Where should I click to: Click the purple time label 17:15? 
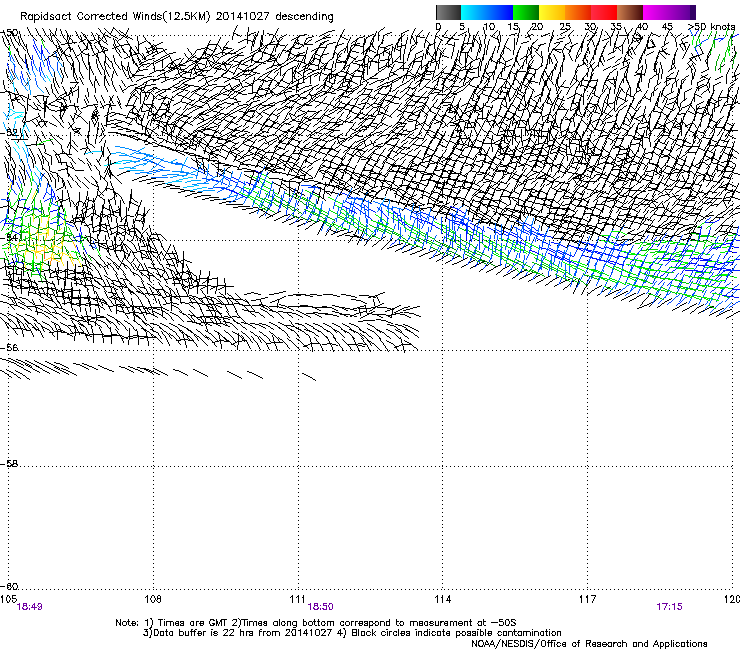tap(669, 607)
